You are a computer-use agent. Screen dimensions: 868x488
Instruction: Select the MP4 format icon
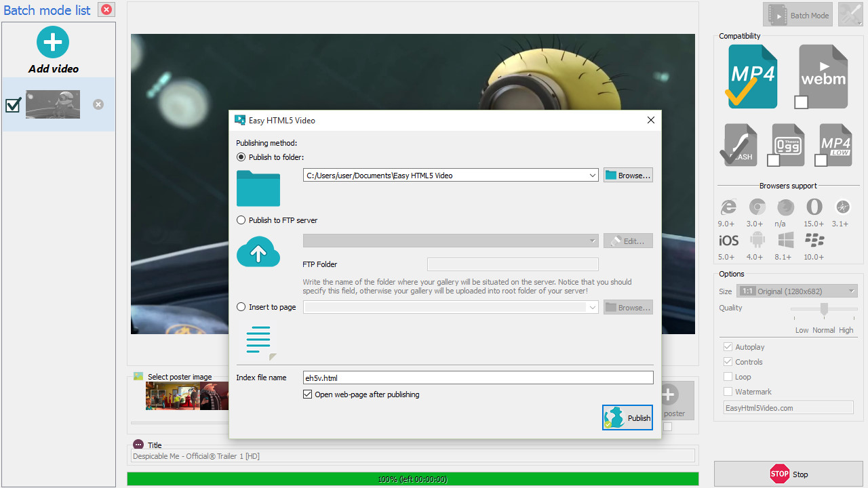(x=753, y=76)
